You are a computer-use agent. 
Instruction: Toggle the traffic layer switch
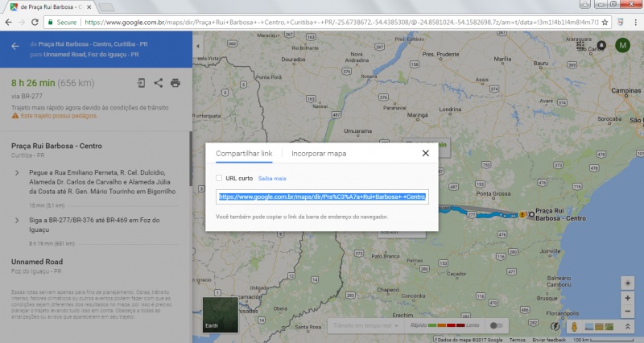point(496,325)
